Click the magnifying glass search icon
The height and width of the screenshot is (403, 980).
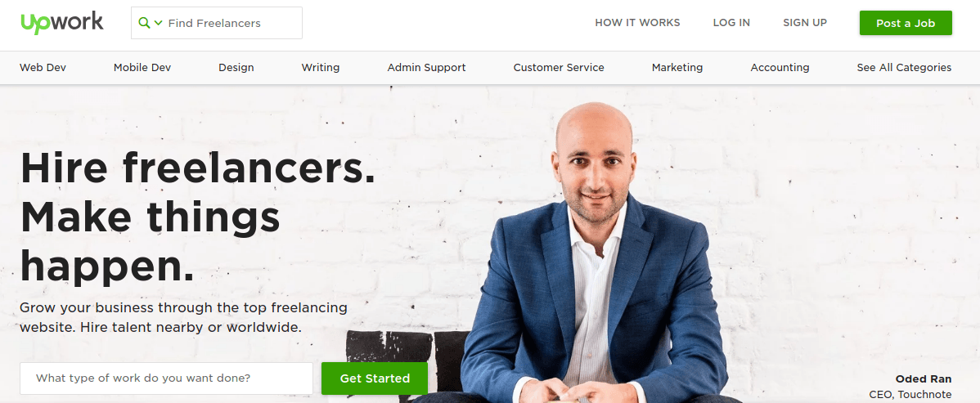click(144, 23)
